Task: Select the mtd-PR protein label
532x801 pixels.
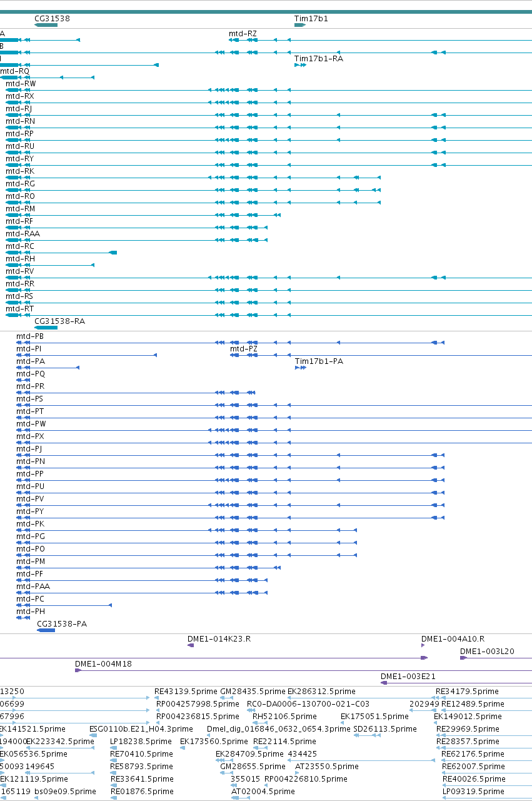Action: pyautogui.click(x=30, y=386)
